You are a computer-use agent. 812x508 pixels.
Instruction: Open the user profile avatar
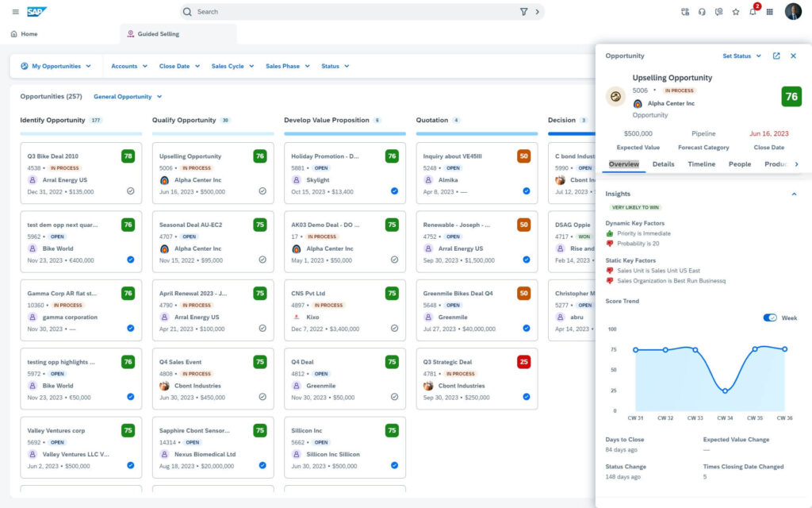793,11
